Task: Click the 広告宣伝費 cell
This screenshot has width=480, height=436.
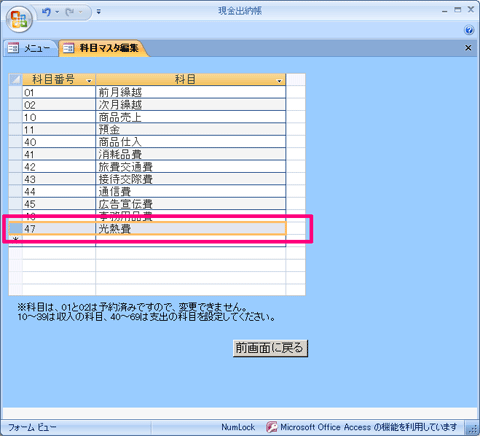Action: (x=191, y=203)
